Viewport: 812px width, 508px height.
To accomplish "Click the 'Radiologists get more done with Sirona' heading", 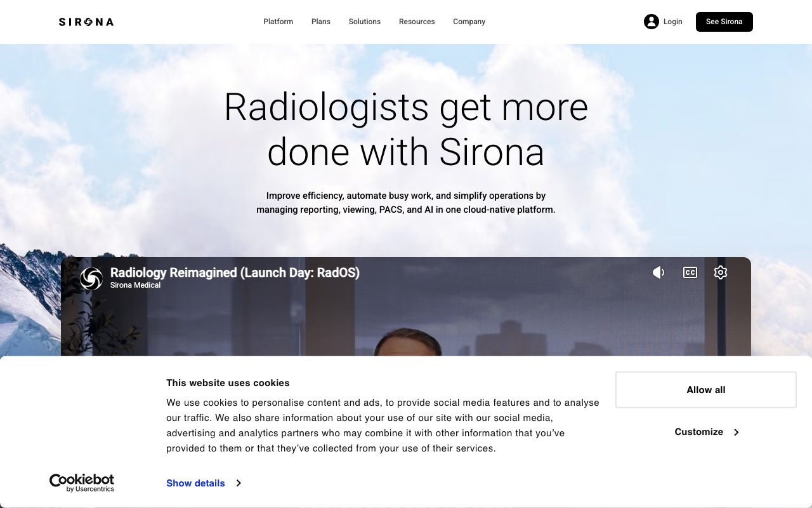I will click(x=406, y=129).
